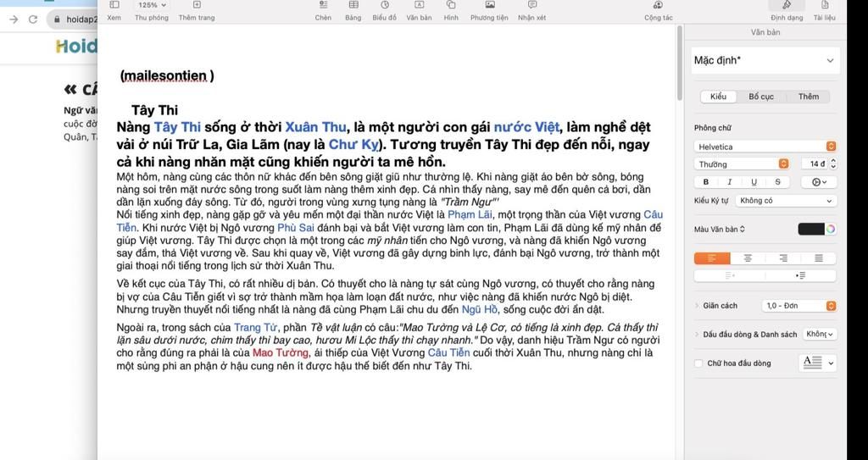Open the drop cap style dropdown
Screen dimensions: 868x460
point(818,363)
